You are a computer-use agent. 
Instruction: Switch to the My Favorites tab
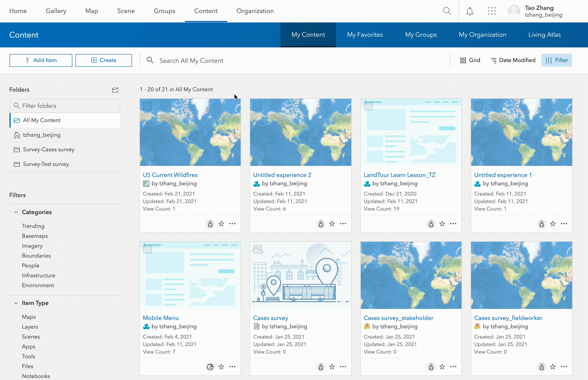365,35
